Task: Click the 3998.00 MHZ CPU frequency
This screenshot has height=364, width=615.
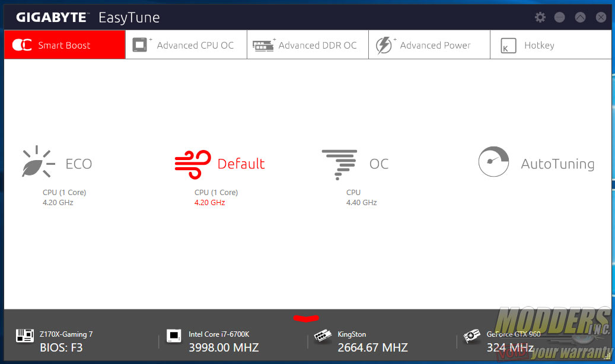Action: (224, 347)
